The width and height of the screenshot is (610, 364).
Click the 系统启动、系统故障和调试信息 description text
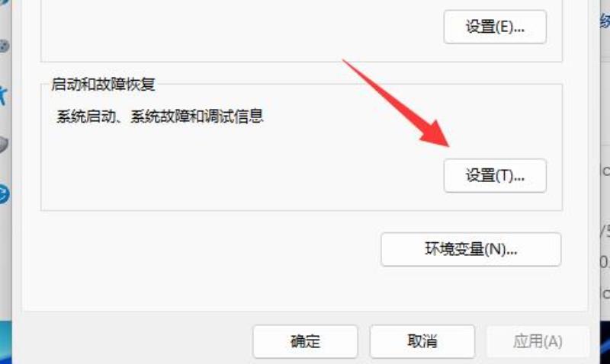pyautogui.click(x=160, y=117)
